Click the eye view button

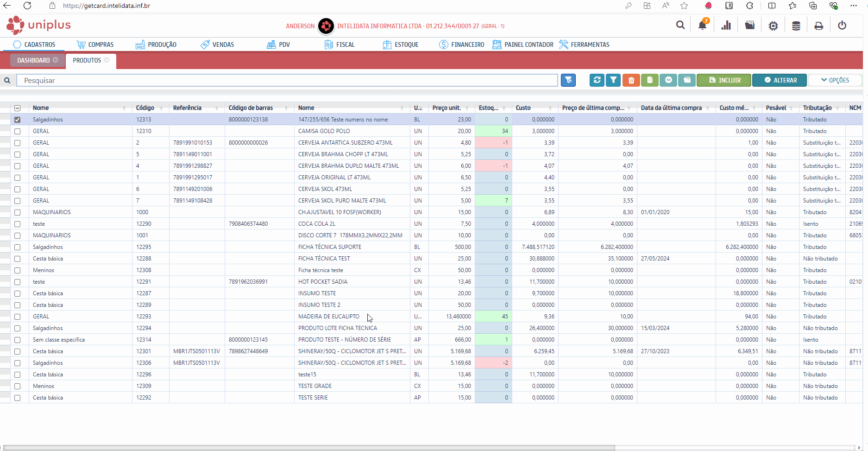click(x=668, y=80)
